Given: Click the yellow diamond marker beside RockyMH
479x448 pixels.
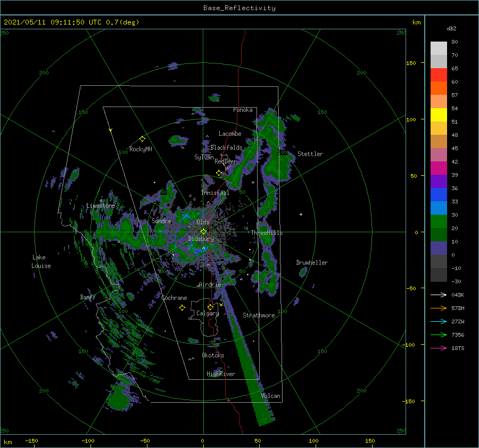Looking at the screenshot, I should pos(142,139).
